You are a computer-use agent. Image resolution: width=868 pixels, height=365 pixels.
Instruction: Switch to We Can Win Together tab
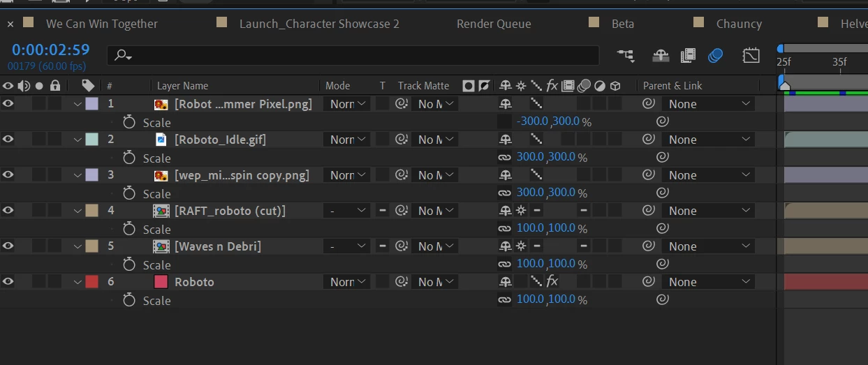coord(102,24)
